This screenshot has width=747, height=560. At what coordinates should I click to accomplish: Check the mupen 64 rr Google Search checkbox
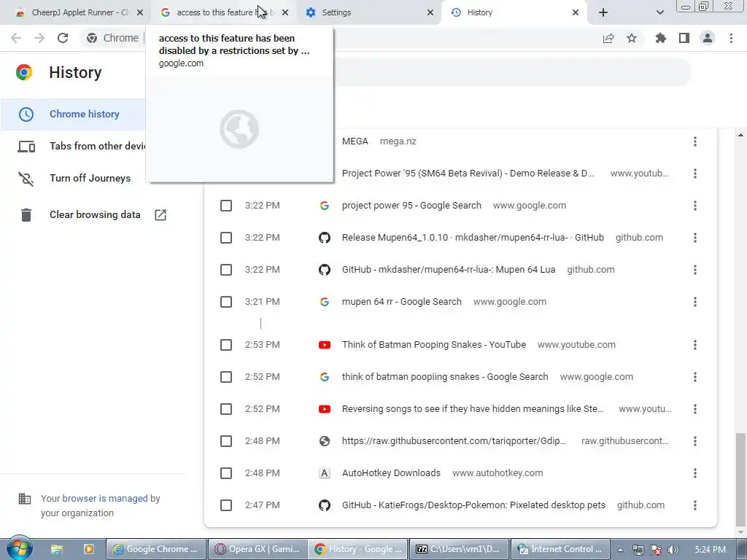pos(226,302)
